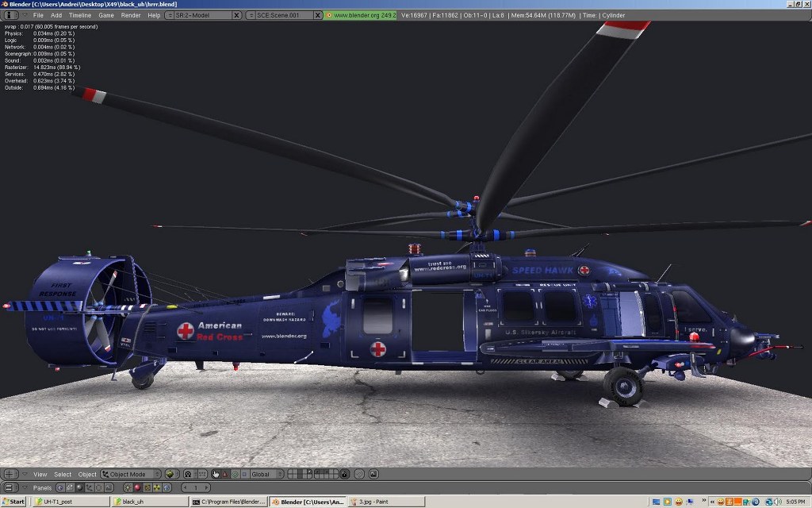
Task: Open the 3D view Object menu
Action: click(x=87, y=475)
